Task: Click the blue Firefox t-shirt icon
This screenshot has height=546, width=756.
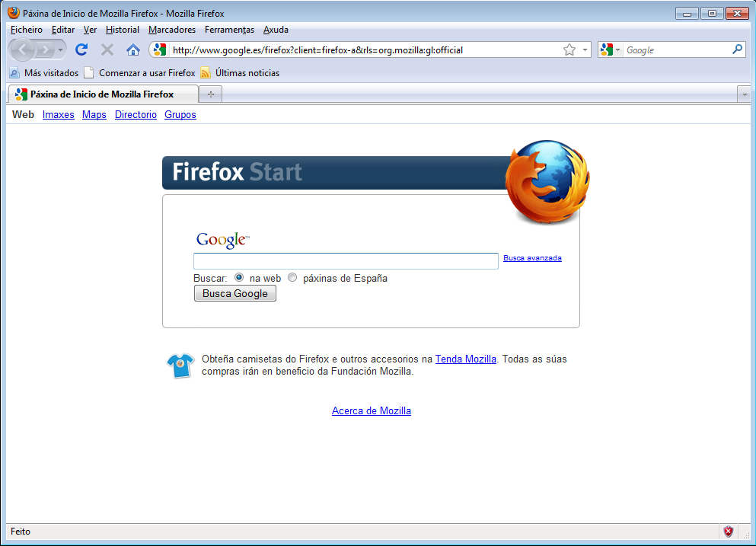Action: coord(180,365)
